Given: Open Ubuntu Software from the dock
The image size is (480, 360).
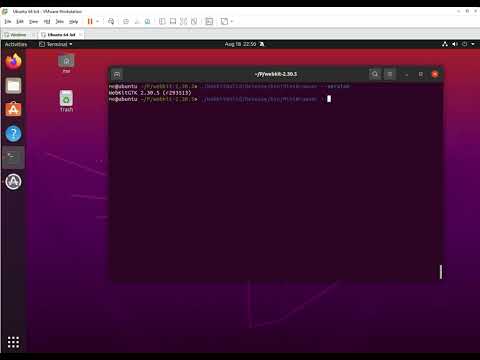Looking at the screenshot, I should pos(13,109).
